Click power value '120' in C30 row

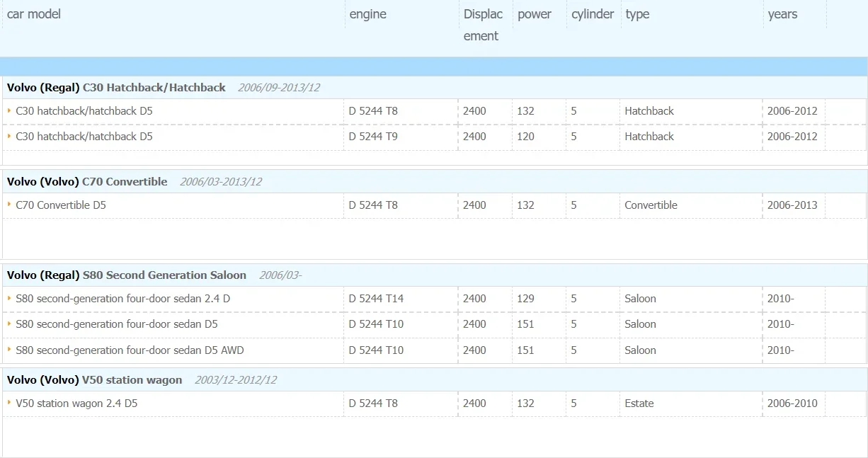(x=525, y=137)
